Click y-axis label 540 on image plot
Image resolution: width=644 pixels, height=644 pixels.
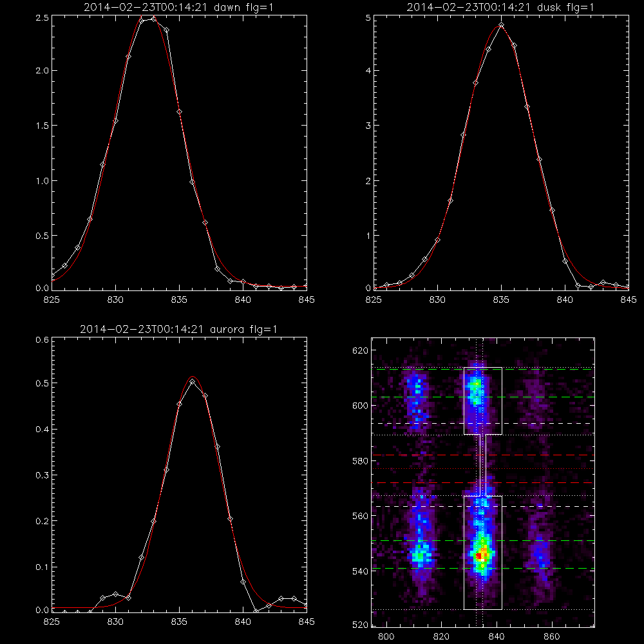(x=360, y=571)
